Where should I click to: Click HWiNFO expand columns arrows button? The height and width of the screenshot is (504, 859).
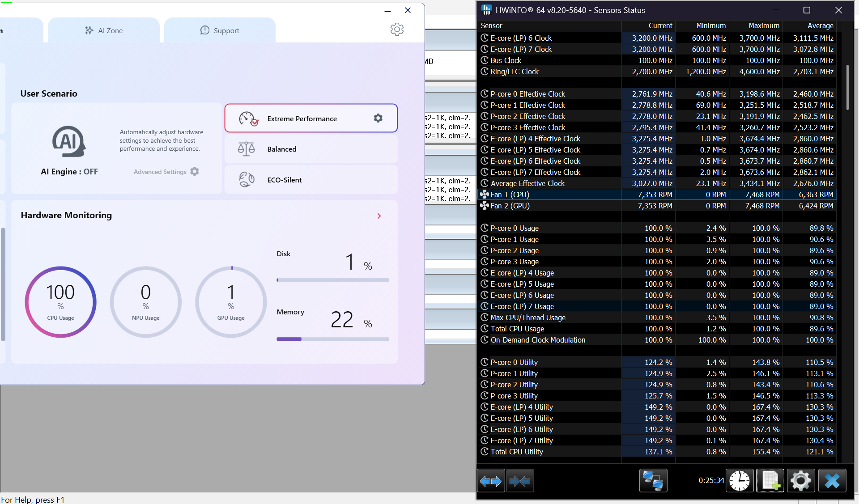coord(491,481)
